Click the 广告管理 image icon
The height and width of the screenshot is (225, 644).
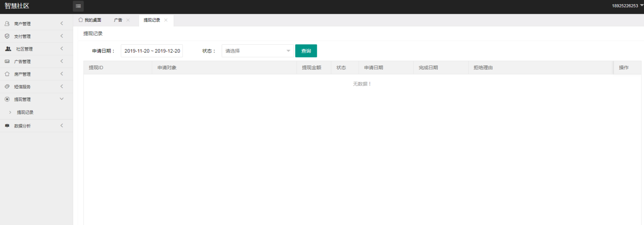pos(7,62)
